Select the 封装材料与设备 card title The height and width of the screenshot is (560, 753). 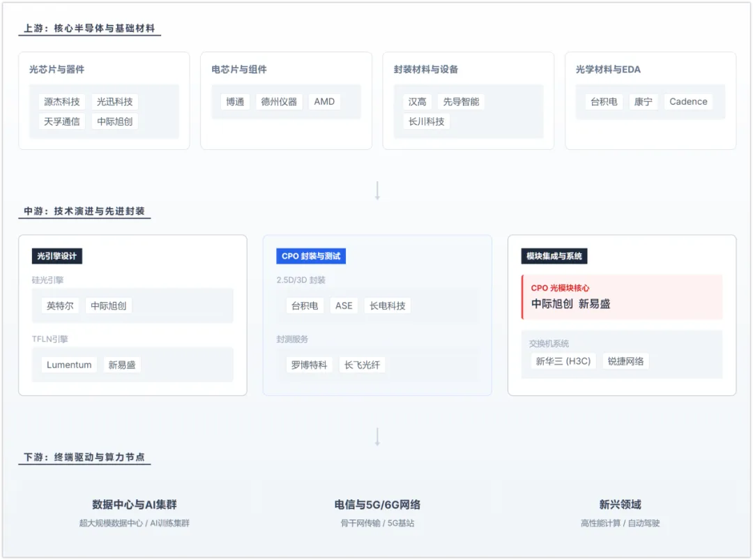[x=426, y=70]
